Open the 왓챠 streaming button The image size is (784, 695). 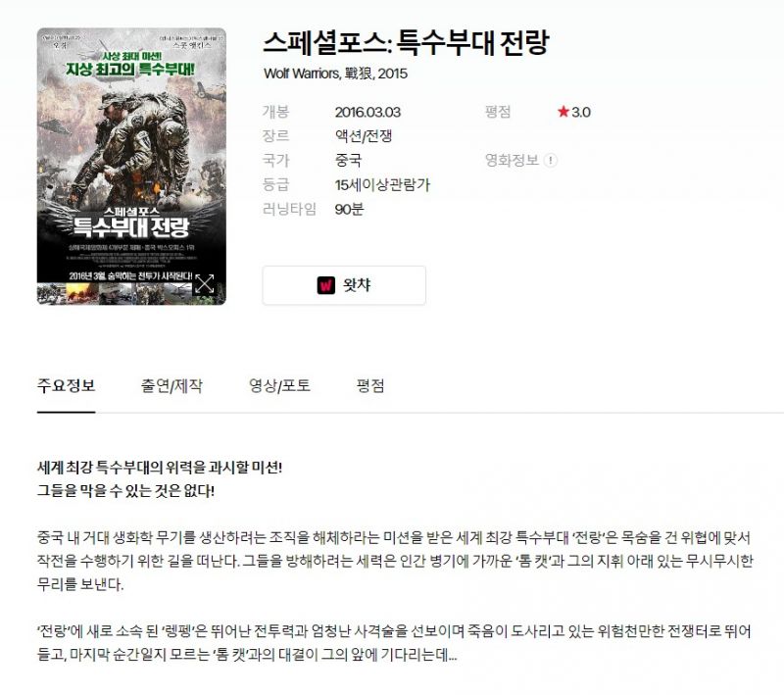[344, 285]
